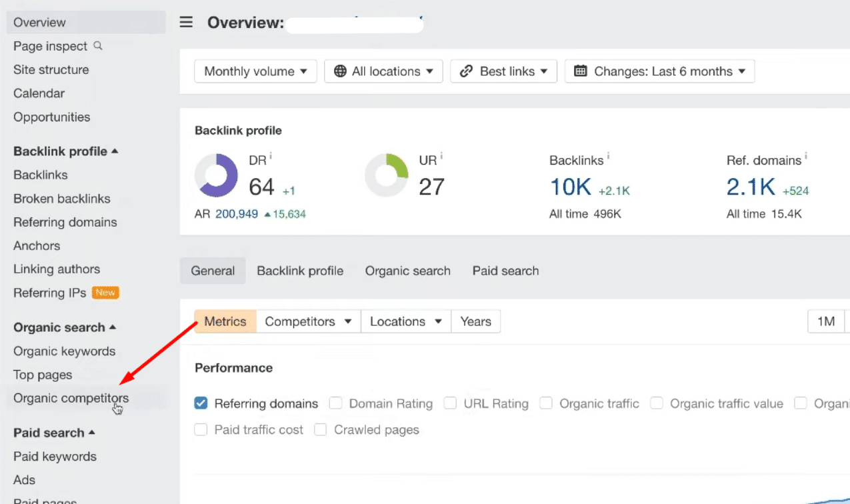
Task: Open the All locations dropdown
Action: tap(383, 71)
